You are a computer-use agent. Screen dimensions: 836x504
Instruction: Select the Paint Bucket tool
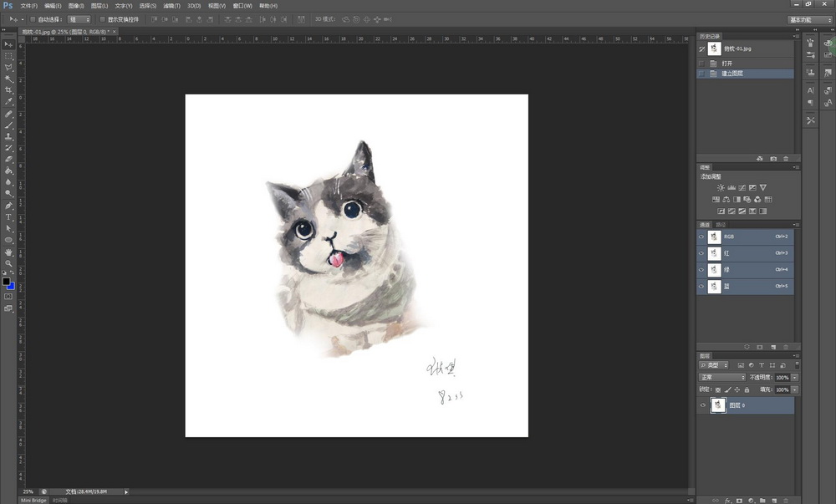[x=8, y=171]
